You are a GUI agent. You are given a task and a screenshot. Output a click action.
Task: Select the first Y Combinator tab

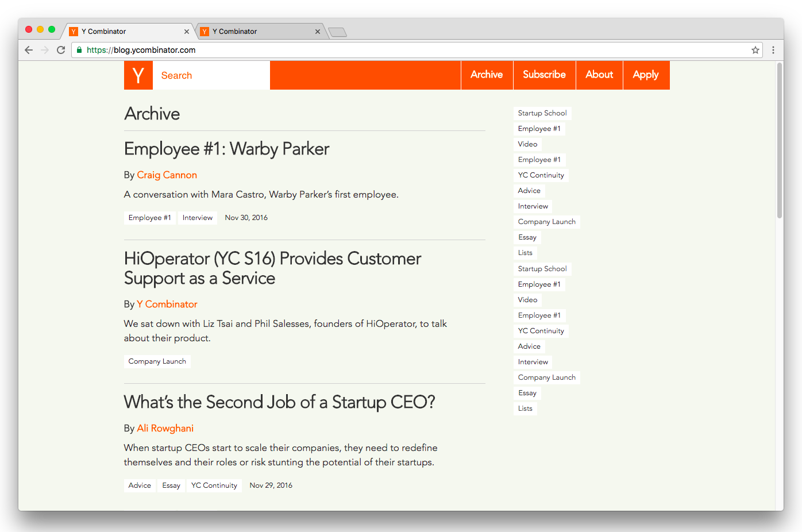(129, 32)
